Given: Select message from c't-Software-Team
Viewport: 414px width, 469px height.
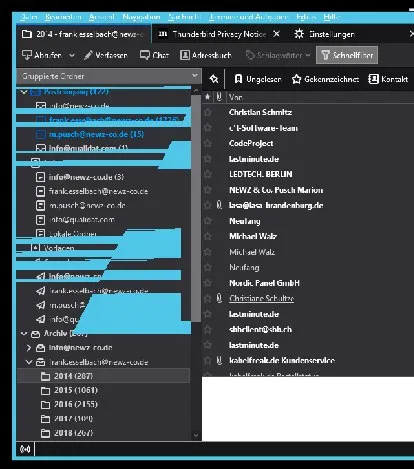Looking at the screenshot, I should [x=263, y=128].
